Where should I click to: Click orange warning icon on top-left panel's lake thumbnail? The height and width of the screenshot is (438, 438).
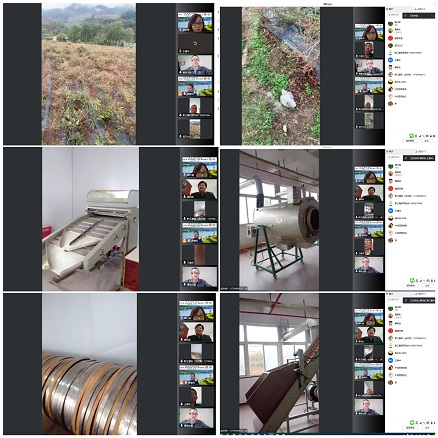181,94
